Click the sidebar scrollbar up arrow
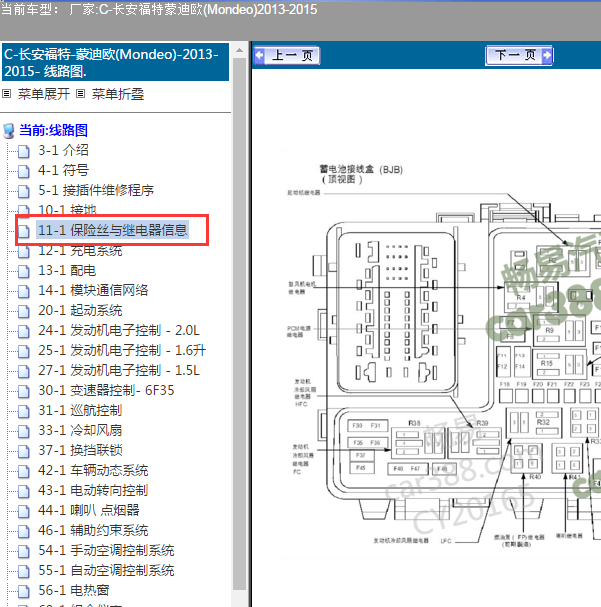 point(240,50)
